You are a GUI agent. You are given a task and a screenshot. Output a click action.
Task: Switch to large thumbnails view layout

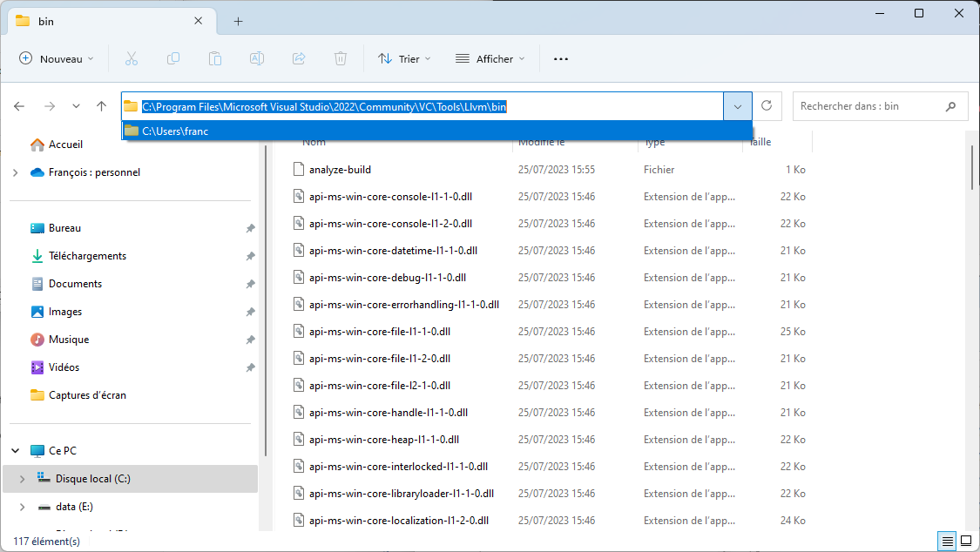[966, 541]
